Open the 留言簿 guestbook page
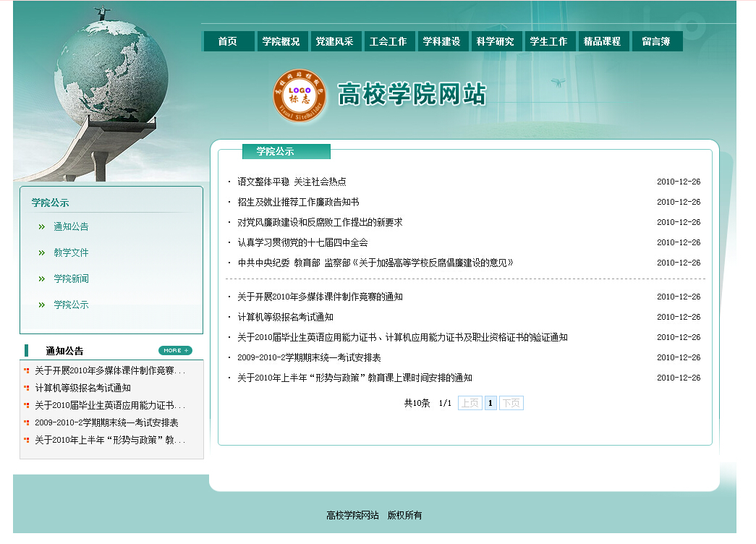Viewport: 756px width, 544px height. (x=656, y=42)
